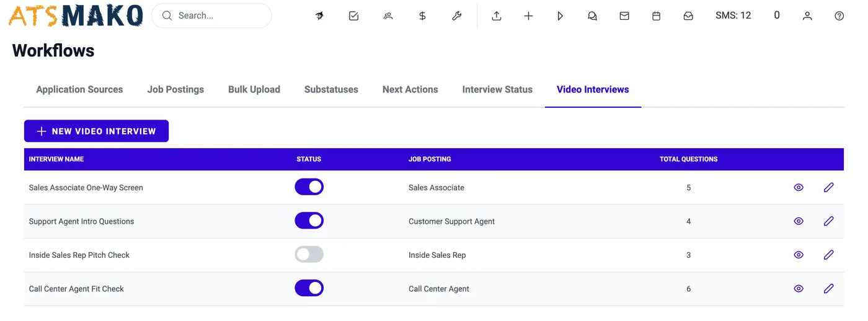Click the Call Center Agent Fit Check name
Image resolution: width=868 pixels, height=321 pixels.
tap(76, 289)
